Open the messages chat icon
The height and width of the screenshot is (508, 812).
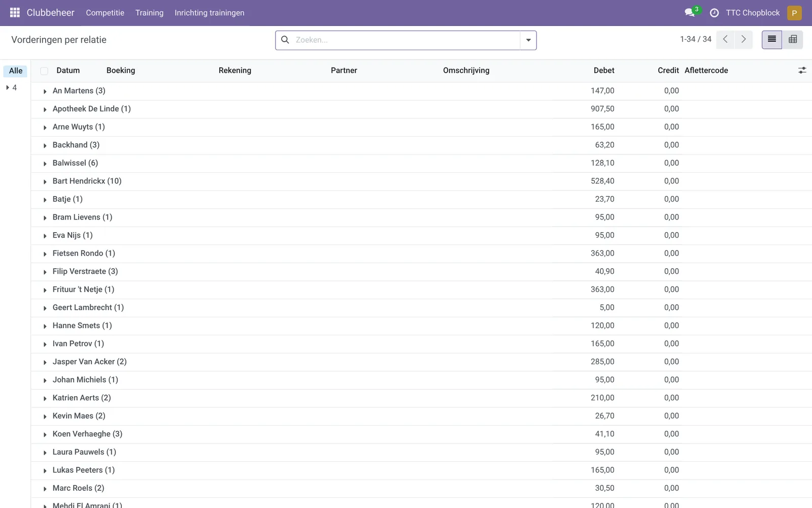click(690, 13)
